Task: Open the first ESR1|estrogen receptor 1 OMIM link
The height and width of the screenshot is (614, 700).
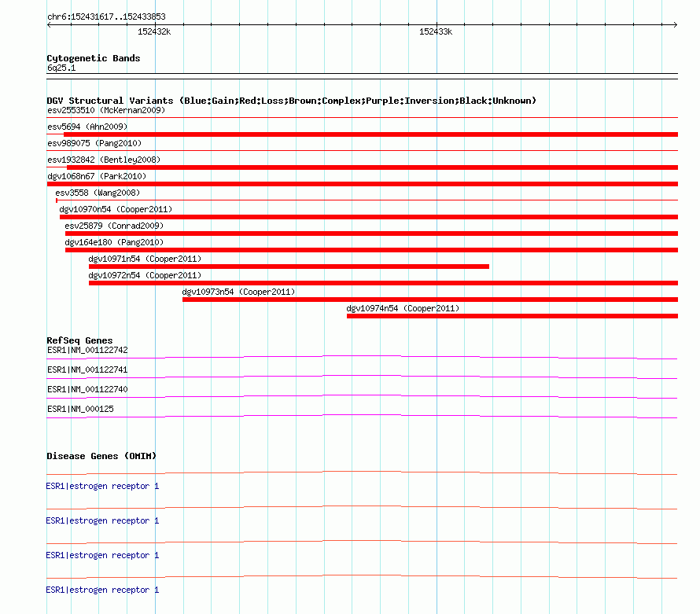Action: click(x=102, y=486)
